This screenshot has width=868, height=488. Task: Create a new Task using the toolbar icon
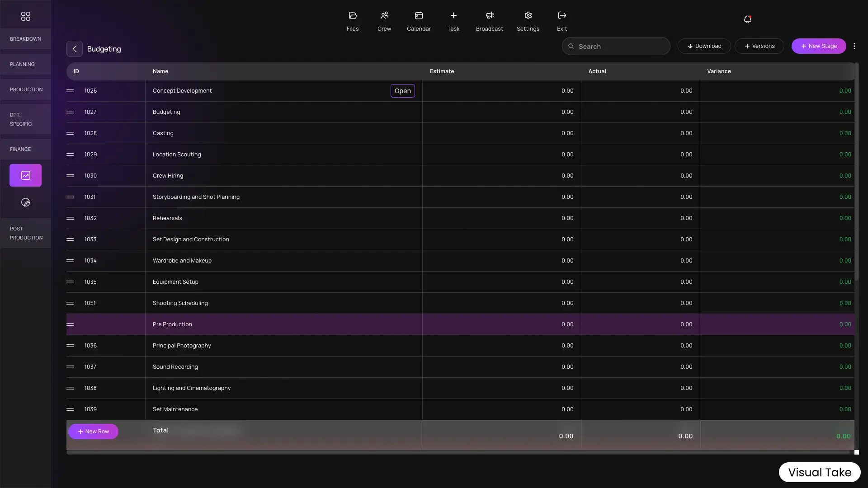(x=453, y=20)
